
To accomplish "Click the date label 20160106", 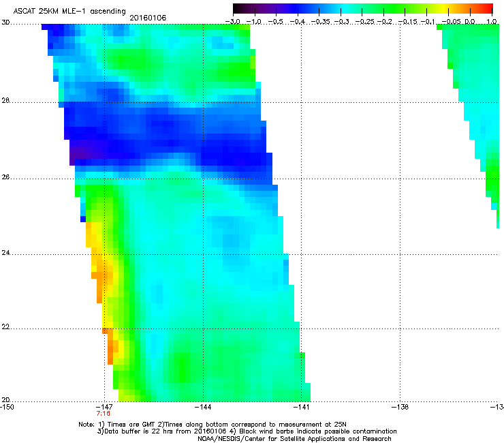I will pos(148,18).
